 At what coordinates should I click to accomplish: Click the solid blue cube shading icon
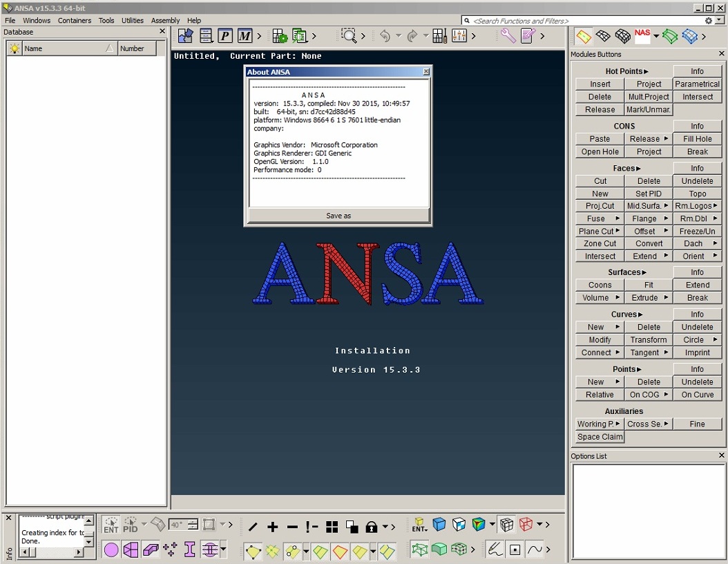point(439,525)
